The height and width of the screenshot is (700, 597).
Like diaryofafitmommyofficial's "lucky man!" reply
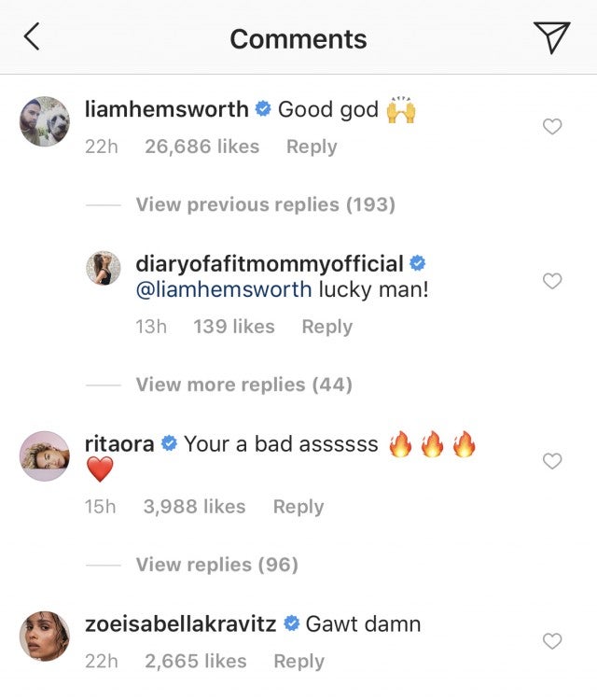coord(552,281)
